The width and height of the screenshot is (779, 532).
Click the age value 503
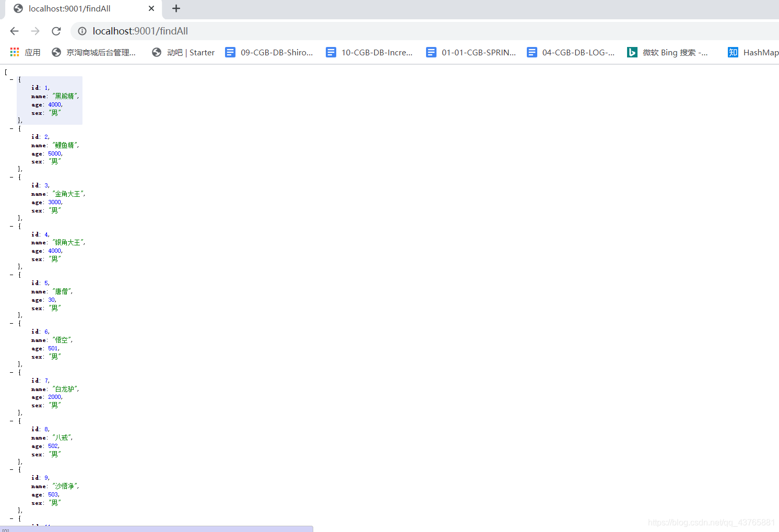pos(53,494)
